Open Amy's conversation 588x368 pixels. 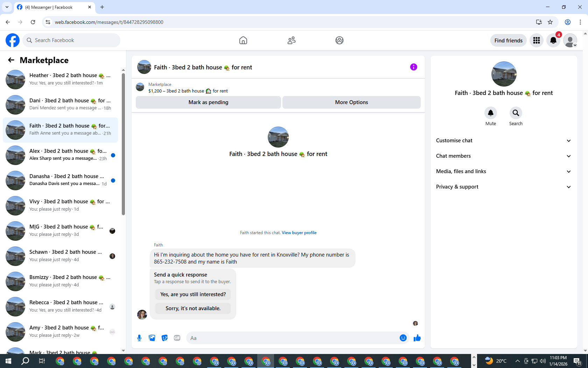point(60,332)
